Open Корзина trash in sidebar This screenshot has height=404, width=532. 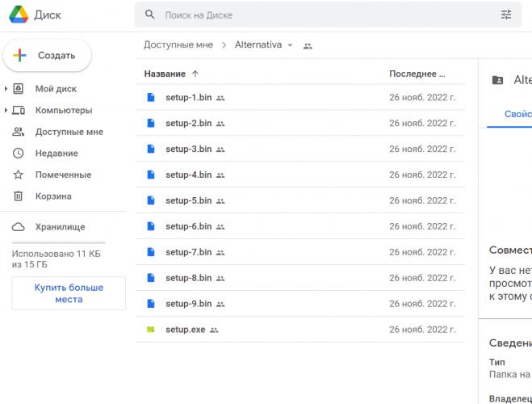53,196
